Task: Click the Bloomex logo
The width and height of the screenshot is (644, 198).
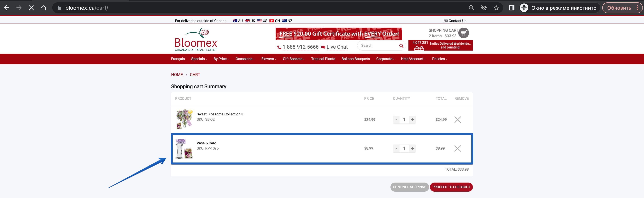Action: 196,39
